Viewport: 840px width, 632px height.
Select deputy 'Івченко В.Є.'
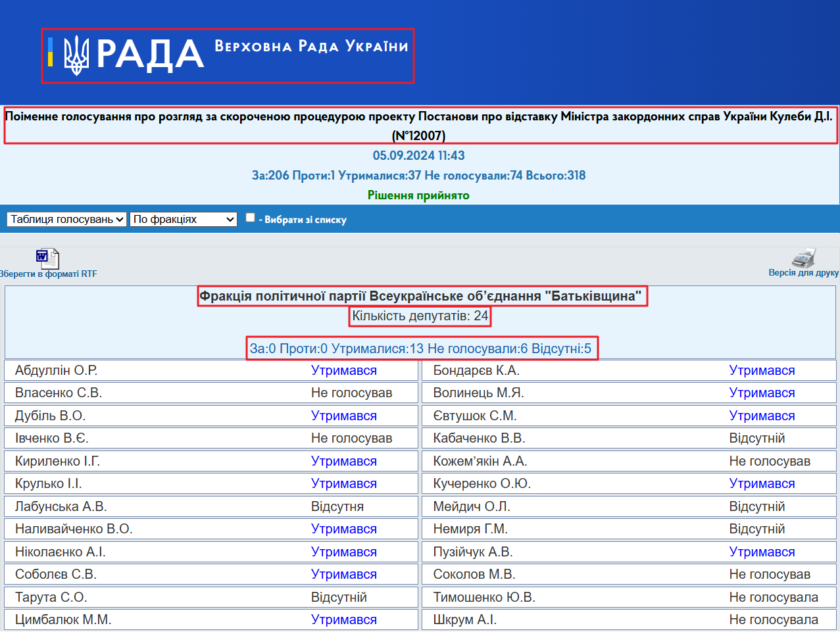[52, 438]
